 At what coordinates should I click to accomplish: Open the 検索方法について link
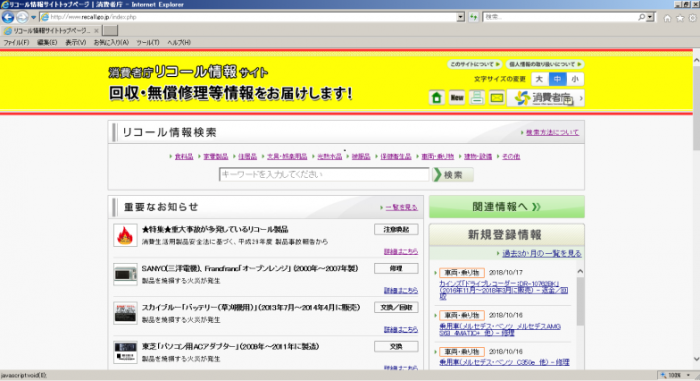(x=552, y=133)
